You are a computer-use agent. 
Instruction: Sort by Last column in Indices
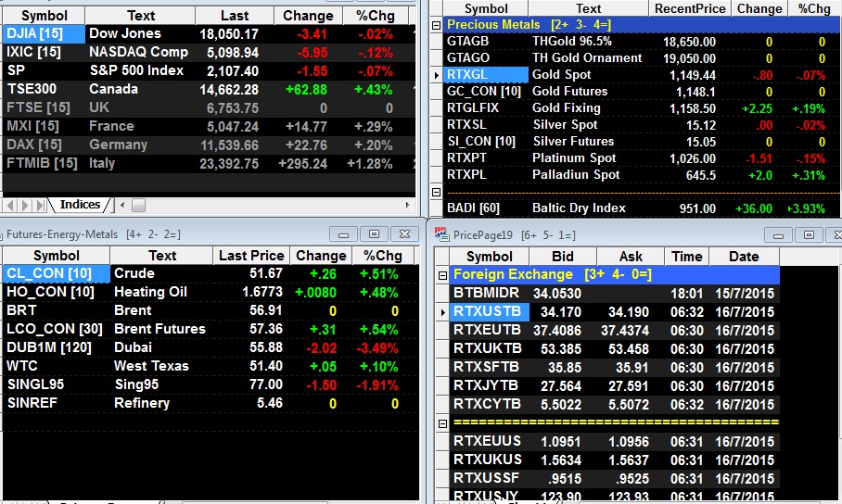(x=235, y=16)
